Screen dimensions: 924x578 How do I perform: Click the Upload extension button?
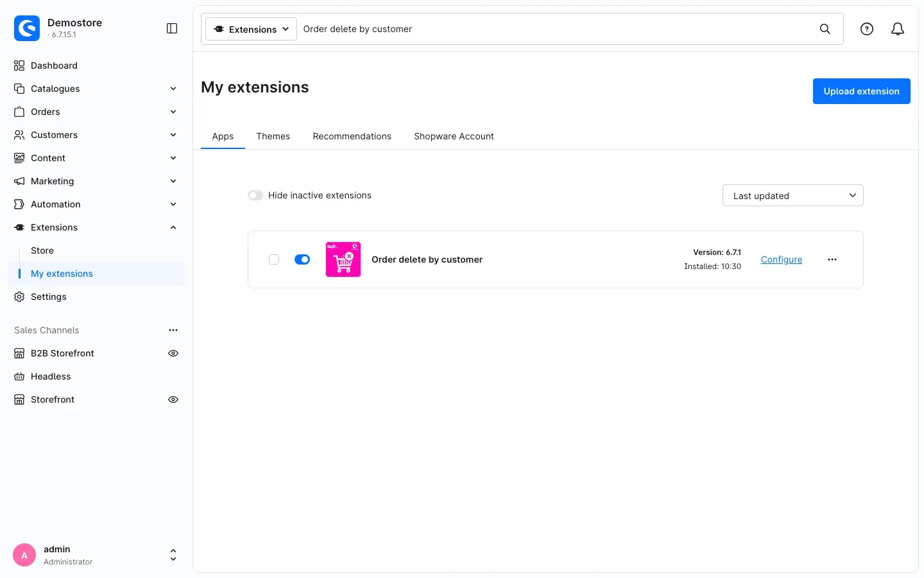click(x=862, y=91)
